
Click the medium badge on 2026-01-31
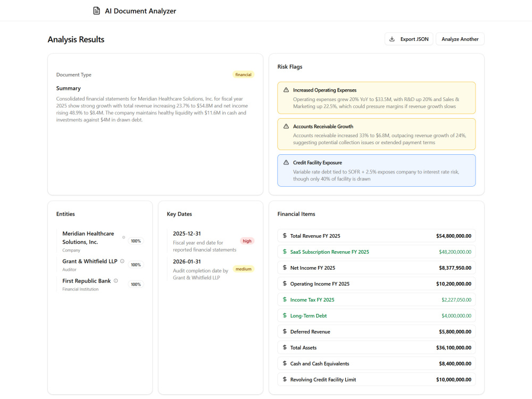(244, 269)
